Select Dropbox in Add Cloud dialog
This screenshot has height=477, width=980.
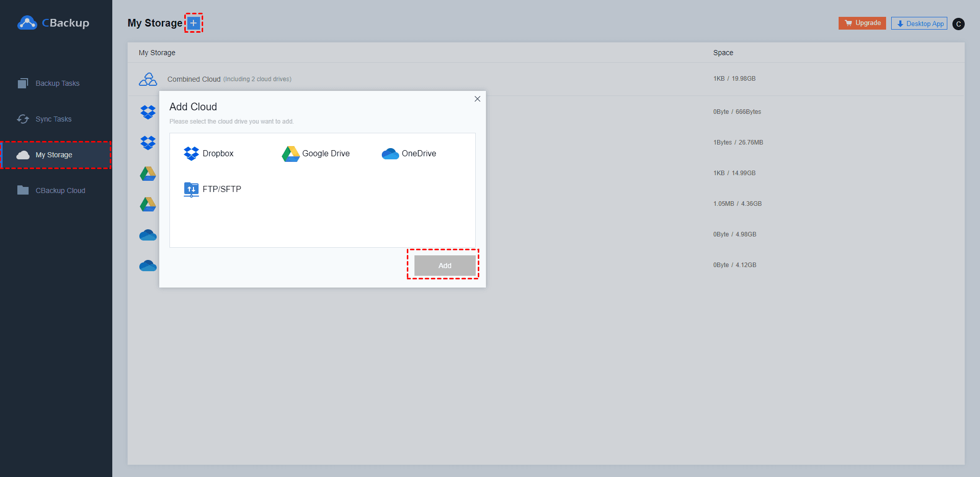209,153
